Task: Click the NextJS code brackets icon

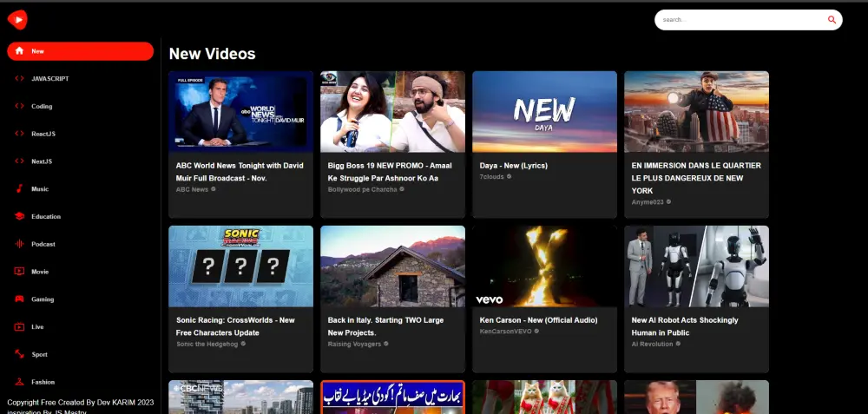Action: pos(19,161)
